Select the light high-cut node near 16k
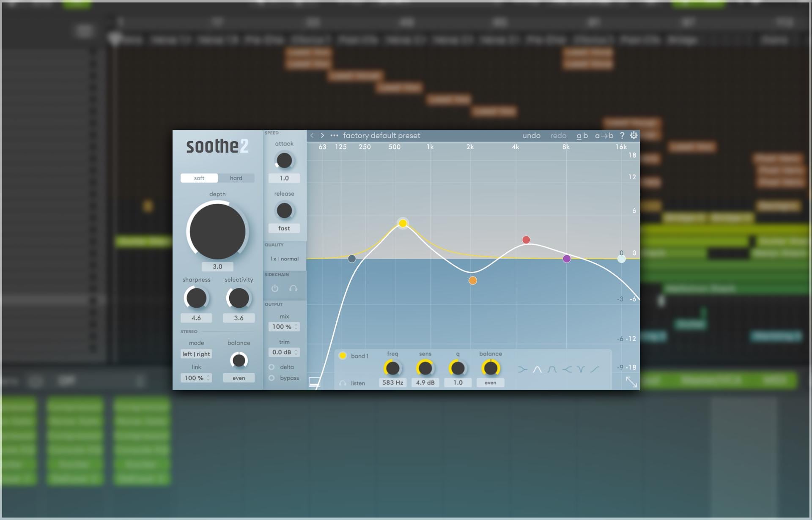Image resolution: width=812 pixels, height=520 pixels. tap(621, 259)
